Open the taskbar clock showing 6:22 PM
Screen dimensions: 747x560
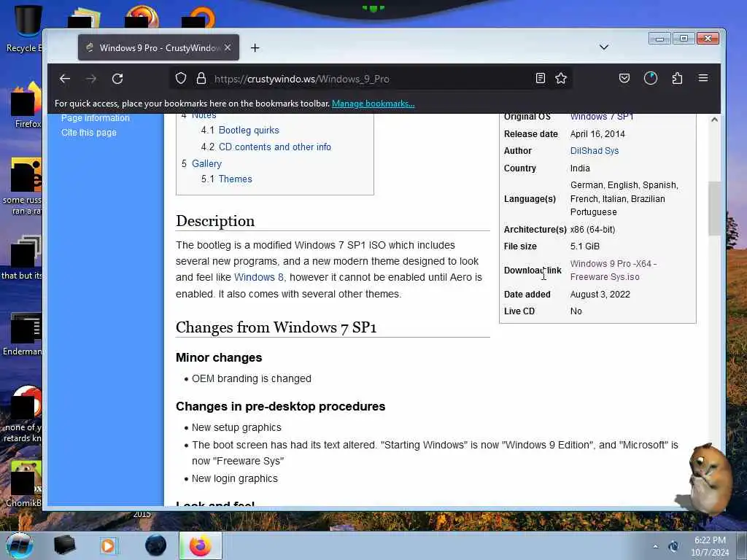pyautogui.click(x=710, y=546)
